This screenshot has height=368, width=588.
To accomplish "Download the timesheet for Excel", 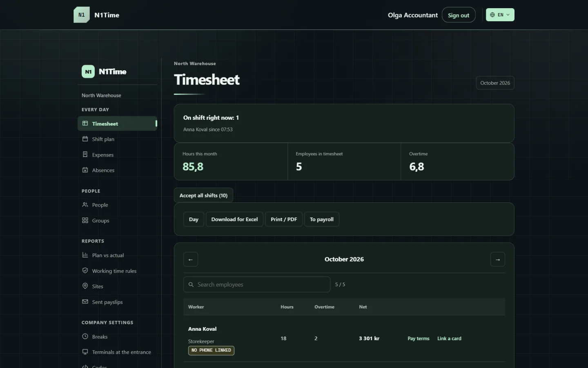I will click(234, 219).
